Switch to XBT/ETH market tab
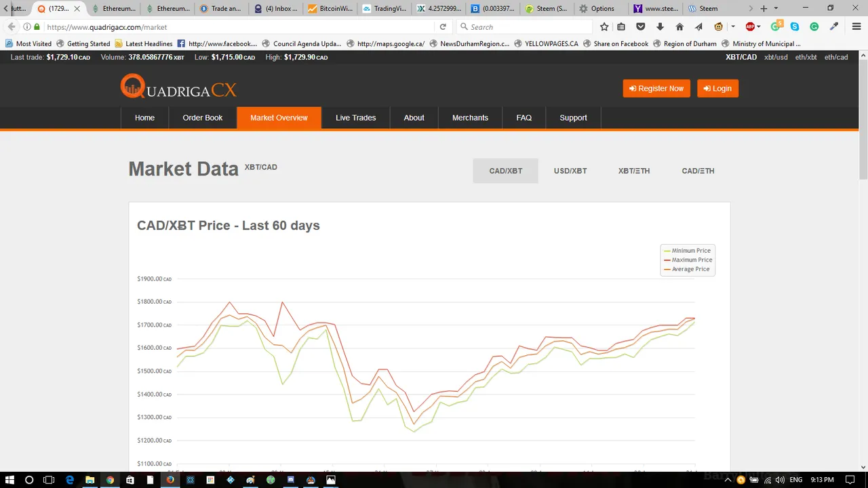 pos(634,171)
